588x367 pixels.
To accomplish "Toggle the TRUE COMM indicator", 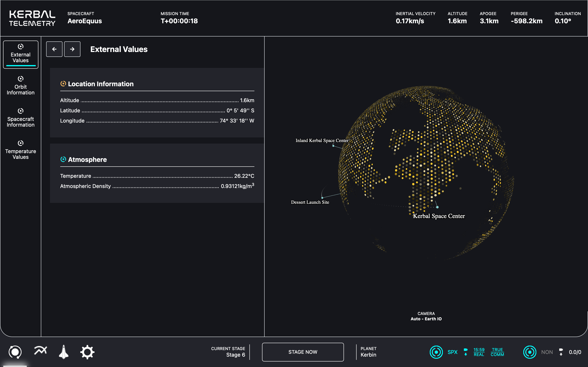I will coord(497,352).
